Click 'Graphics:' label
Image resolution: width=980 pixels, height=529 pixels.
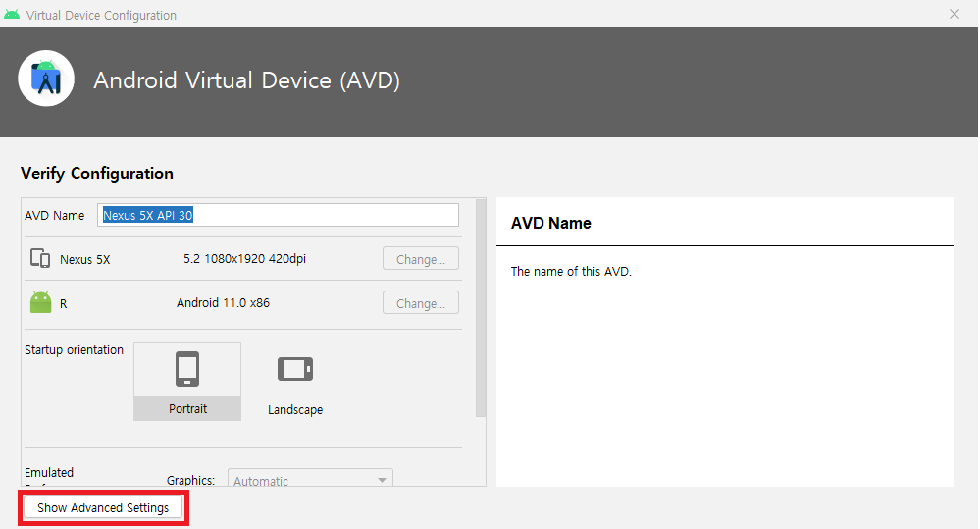(190, 480)
